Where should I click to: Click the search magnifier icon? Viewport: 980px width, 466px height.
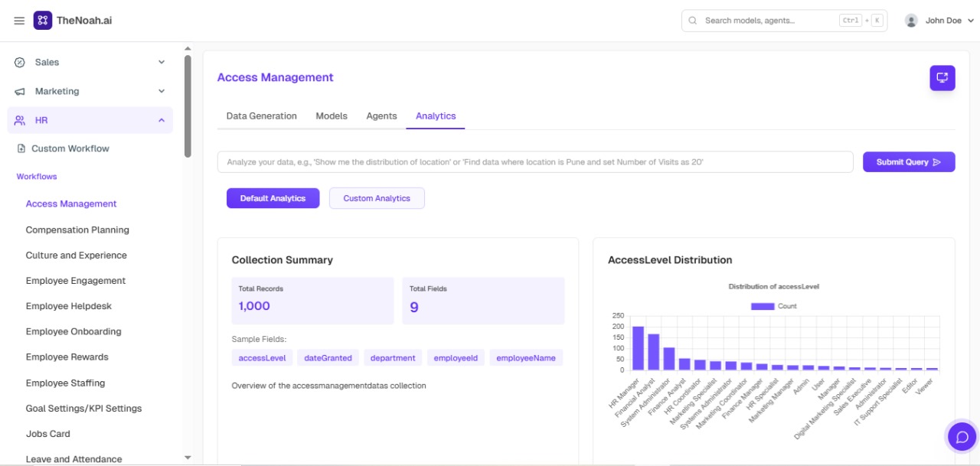pyautogui.click(x=692, y=20)
